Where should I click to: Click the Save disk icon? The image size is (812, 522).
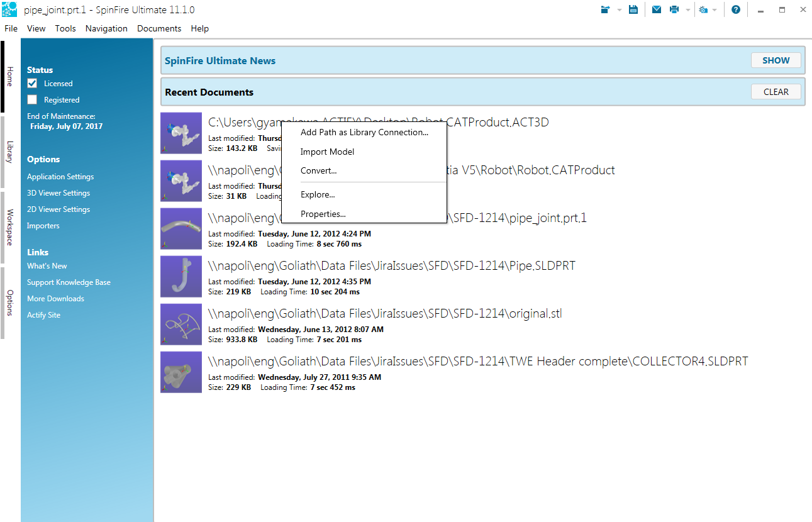(x=633, y=9)
